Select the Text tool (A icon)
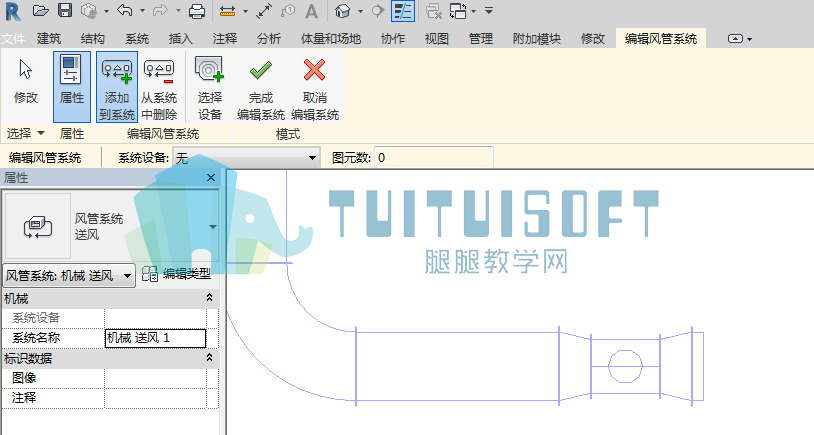The width and height of the screenshot is (814, 435). point(311,11)
